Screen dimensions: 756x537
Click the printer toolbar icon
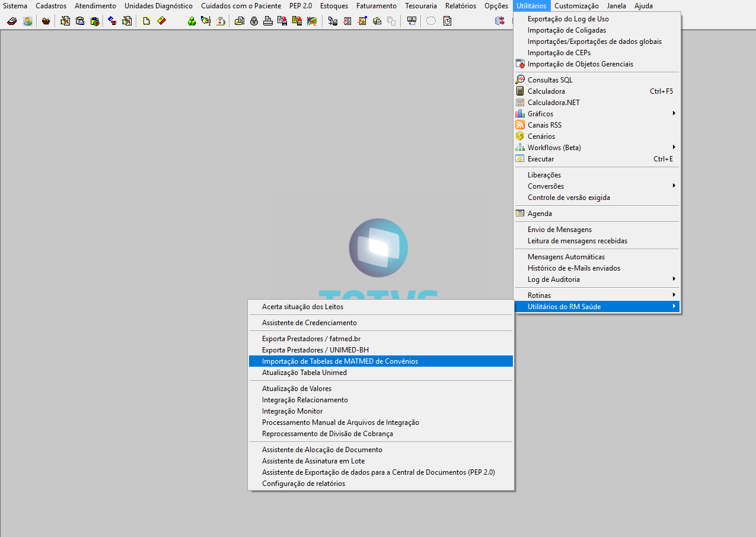pos(268,21)
